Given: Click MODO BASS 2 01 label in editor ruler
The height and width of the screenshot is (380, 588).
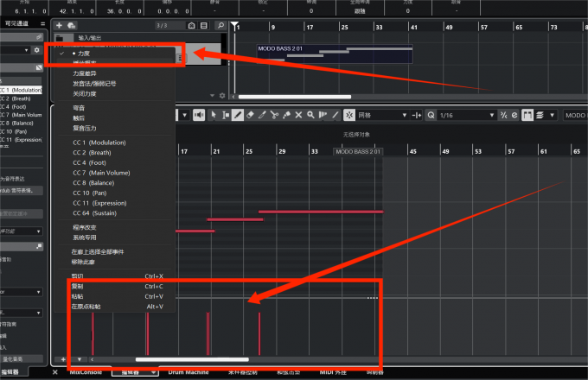Looking at the screenshot, I should [x=358, y=152].
